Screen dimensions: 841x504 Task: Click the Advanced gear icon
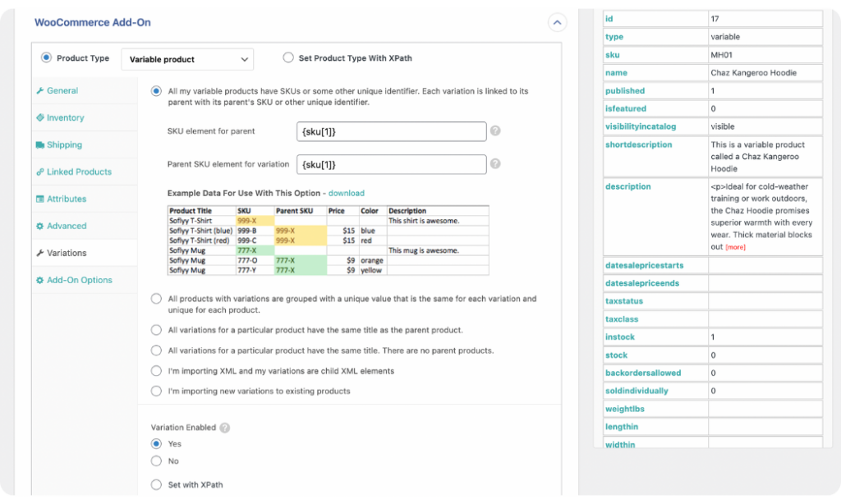[x=39, y=226]
